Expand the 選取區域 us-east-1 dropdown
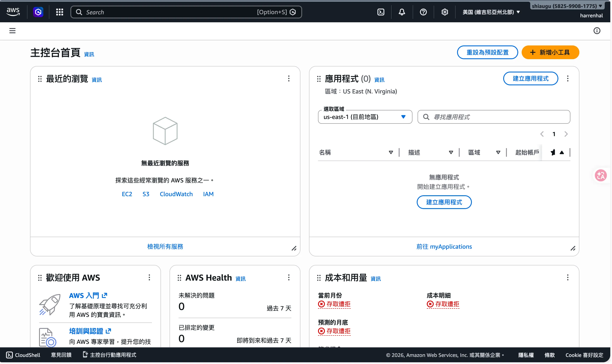 365,117
